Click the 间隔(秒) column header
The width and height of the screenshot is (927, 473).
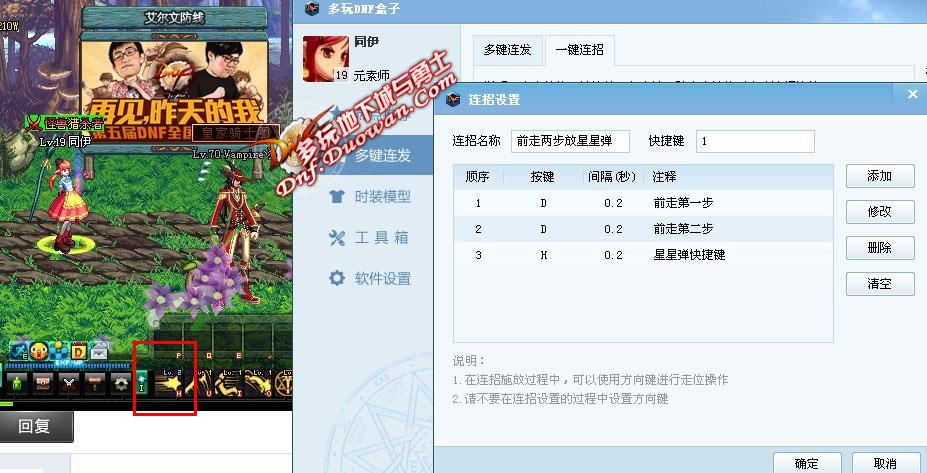point(612,177)
